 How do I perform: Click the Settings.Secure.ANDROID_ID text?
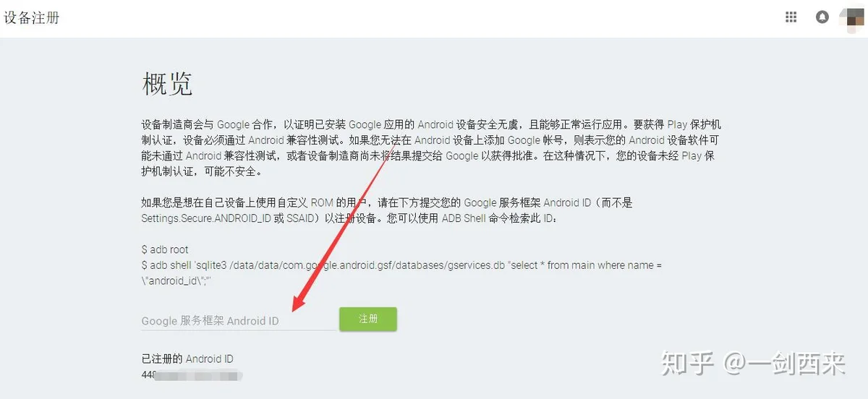tap(205, 218)
